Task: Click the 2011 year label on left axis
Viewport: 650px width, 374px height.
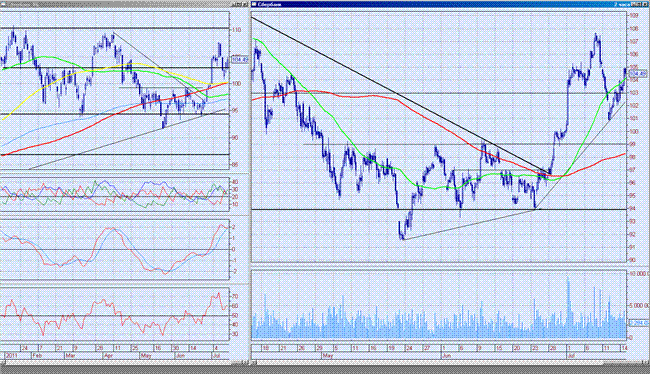Action: click(11, 356)
